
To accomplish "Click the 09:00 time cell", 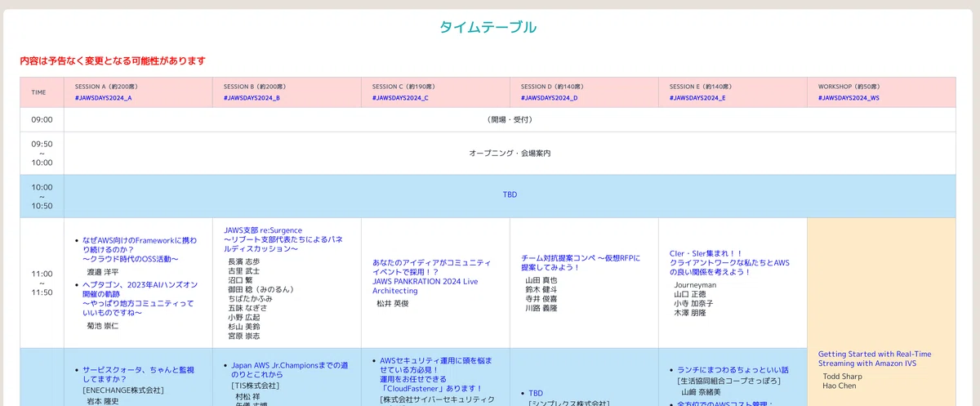I will tap(42, 119).
